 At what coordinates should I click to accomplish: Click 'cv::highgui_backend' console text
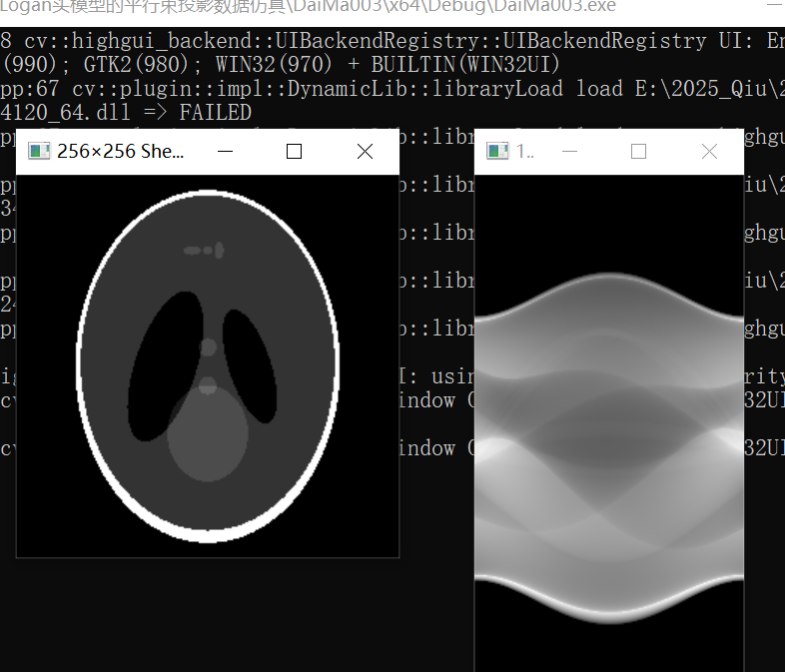tap(136, 41)
